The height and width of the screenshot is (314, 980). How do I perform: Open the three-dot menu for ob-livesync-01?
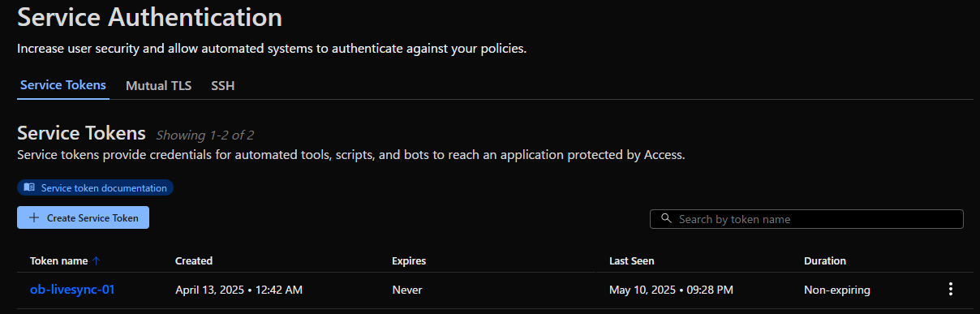(x=950, y=289)
